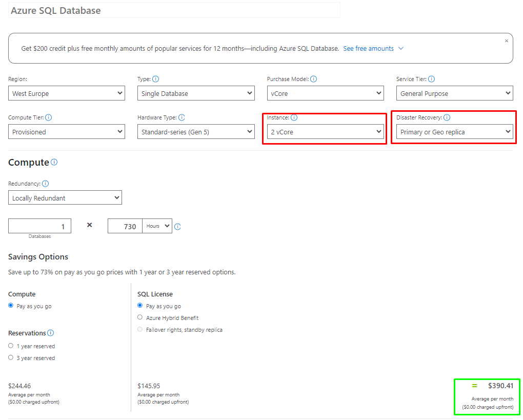Viewport: 523px width, 420px height.
Task: Choose 1 year reserved option
Action: tap(11, 346)
